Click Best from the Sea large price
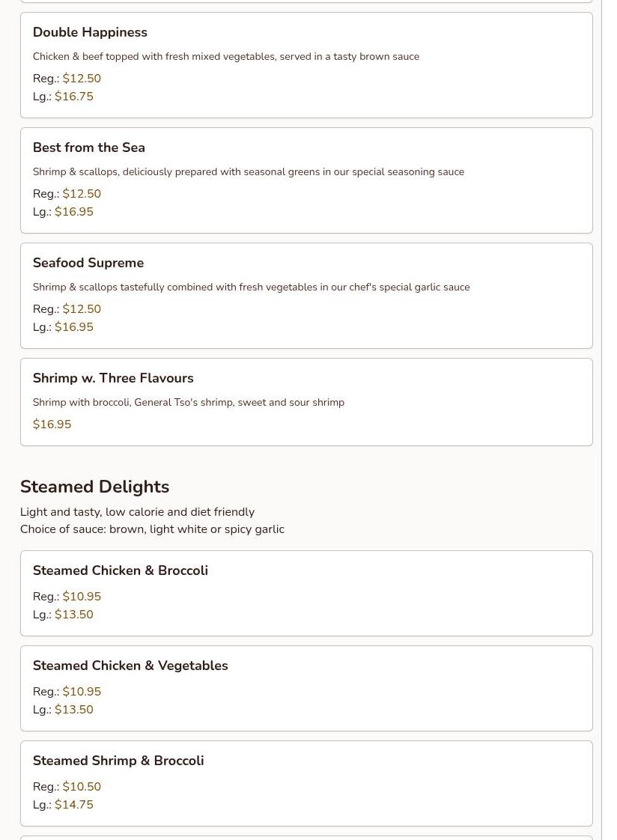The width and height of the screenshot is (617, 840). (x=73, y=212)
